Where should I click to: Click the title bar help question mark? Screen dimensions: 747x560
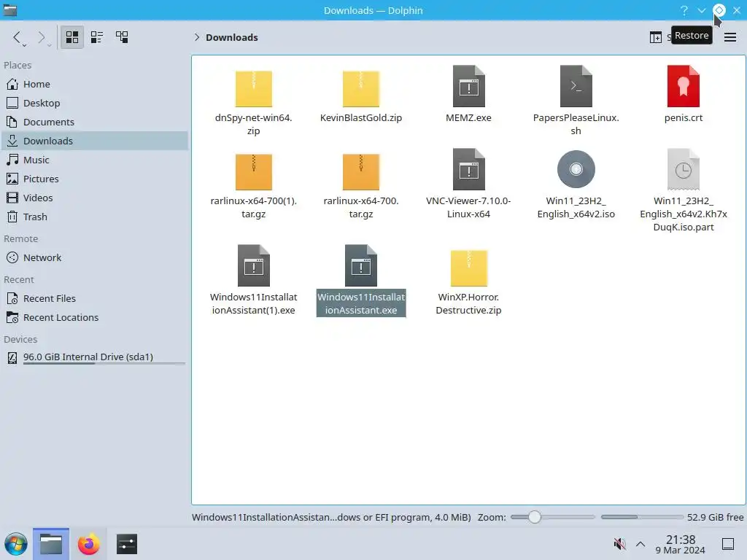tap(684, 10)
